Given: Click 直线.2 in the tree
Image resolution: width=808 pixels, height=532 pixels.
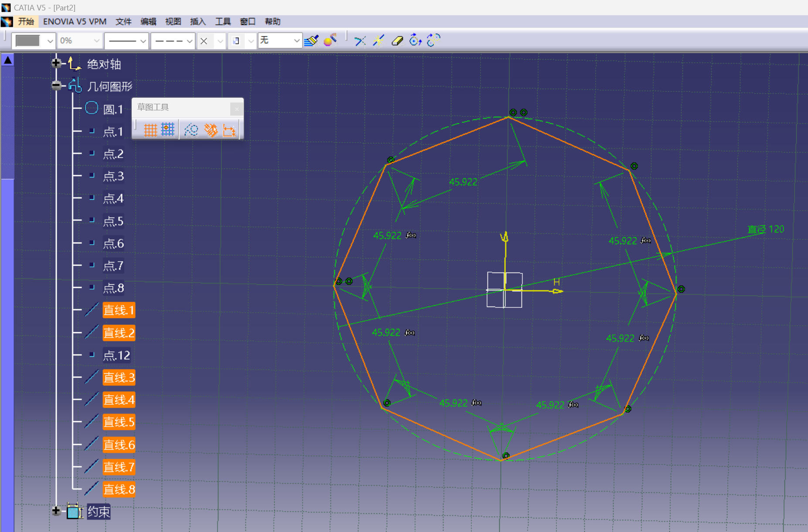Looking at the screenshot, I should pos(119,333).
